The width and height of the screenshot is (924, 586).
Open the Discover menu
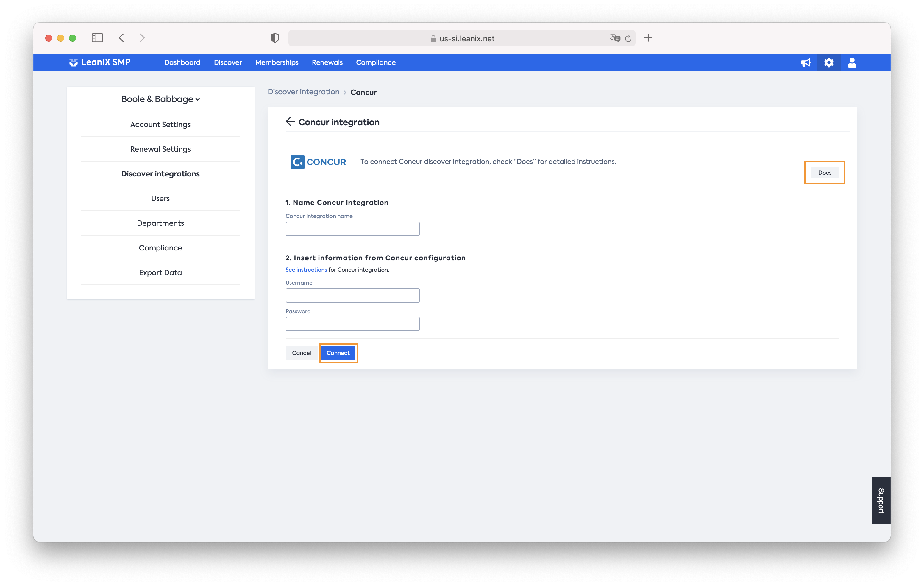click(x=228, y=62)
